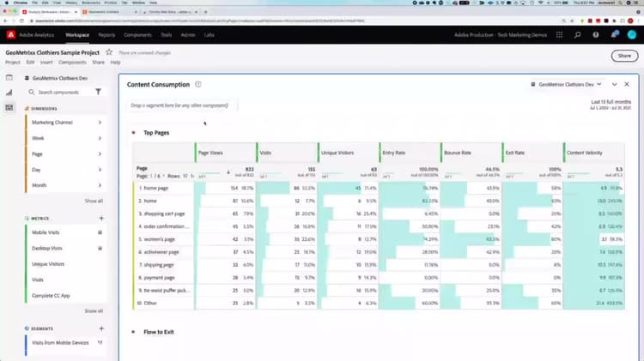
Task: Select the Exit Rate column header
Action: click(x=532, y=153)
